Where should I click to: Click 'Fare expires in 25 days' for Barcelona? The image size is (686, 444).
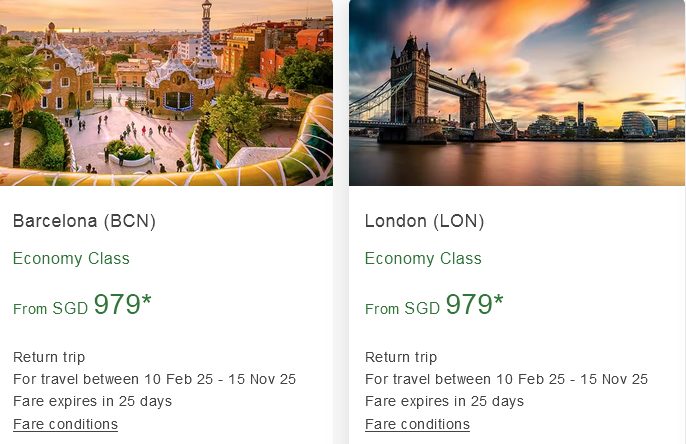pos(92,401)
